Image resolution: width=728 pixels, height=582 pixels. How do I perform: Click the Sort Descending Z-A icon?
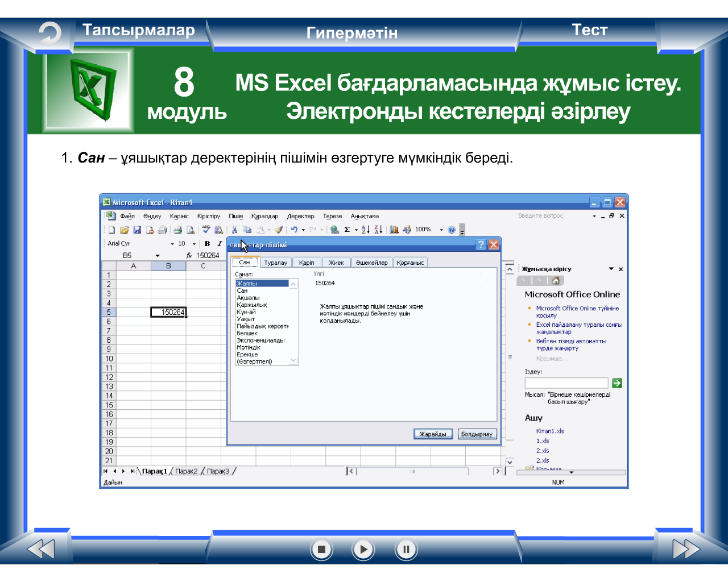coord(378,230)
